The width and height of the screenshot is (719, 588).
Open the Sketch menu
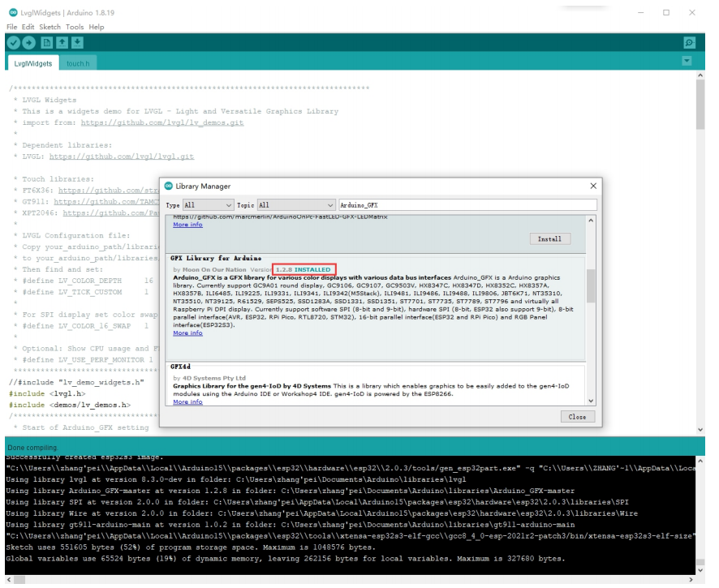click(50, 27)
